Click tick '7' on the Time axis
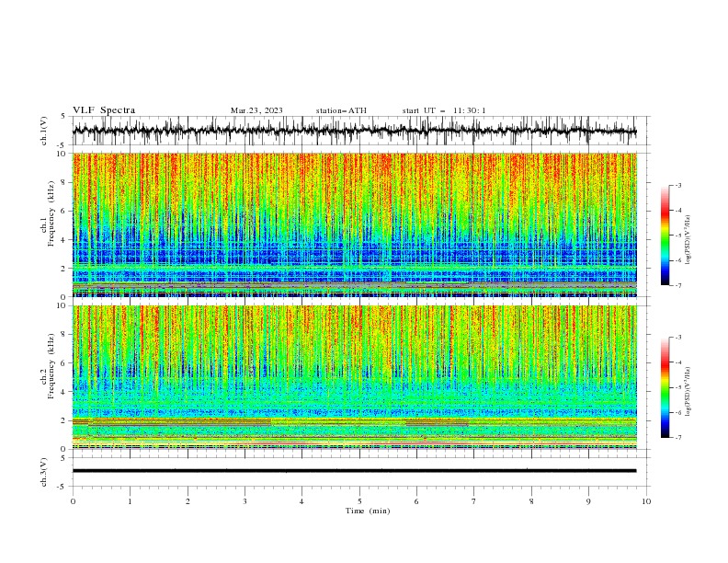Screen dimensions: 728x563 point(474,501)
